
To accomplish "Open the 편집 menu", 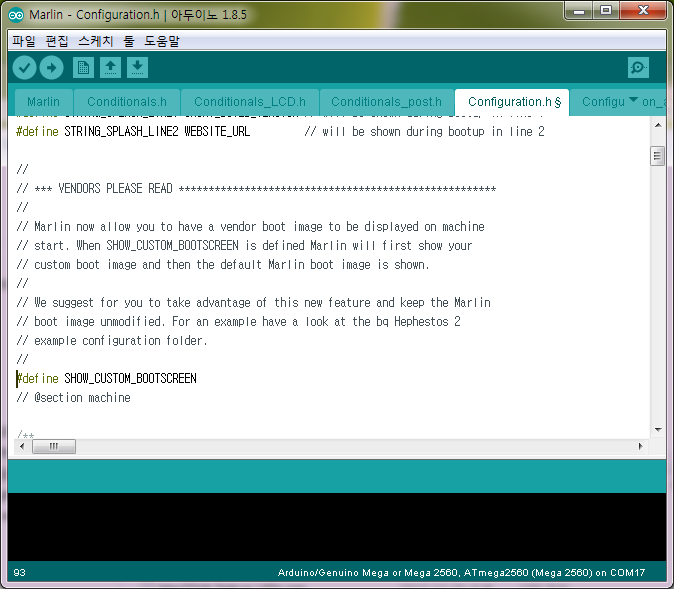I will [57, 41].
